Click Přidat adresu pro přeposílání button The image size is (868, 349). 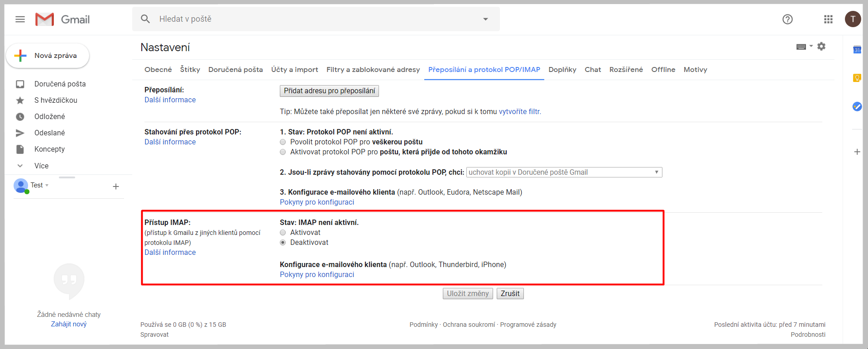(329, 91)
